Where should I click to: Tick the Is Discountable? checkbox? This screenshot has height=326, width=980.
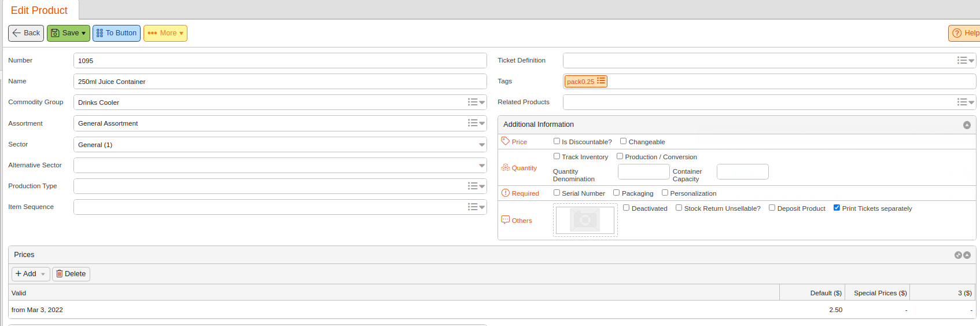click(557, 141)
